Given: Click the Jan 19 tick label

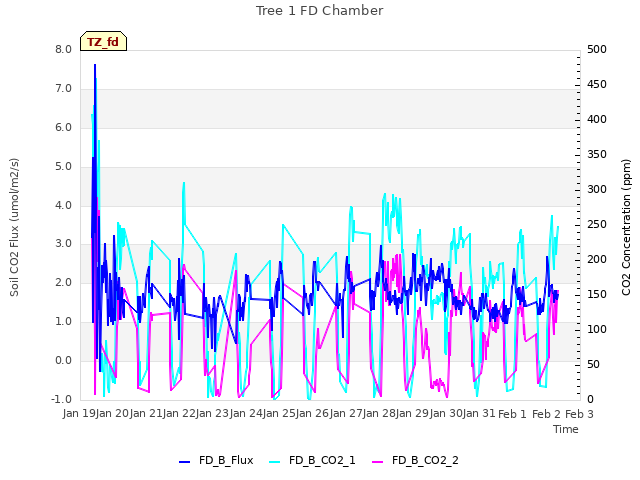Looking at the screenshot, I should click(79, 414).
